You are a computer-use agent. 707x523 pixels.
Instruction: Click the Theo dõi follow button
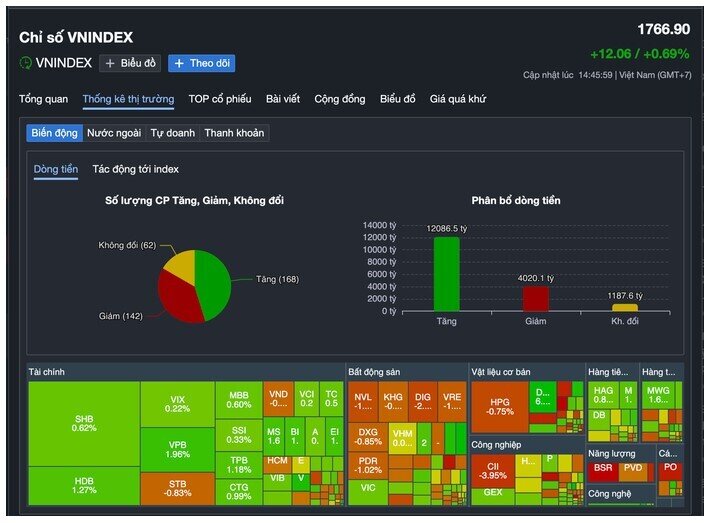(x=202, y=63)
